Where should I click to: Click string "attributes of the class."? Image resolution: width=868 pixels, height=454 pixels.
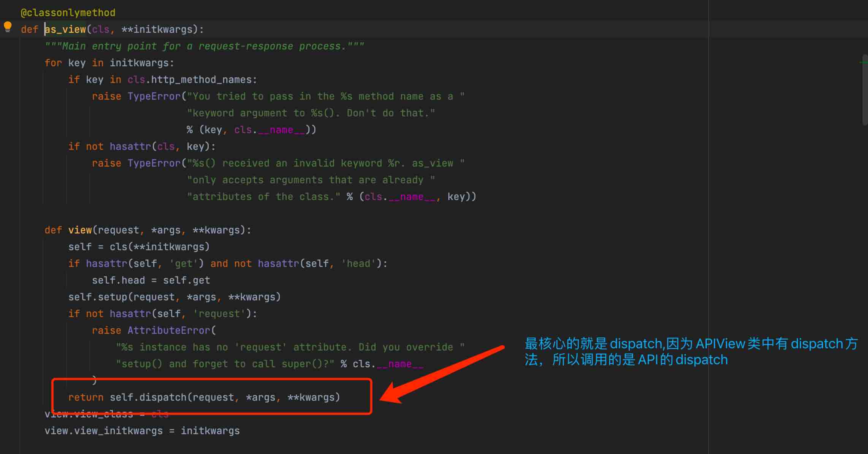click(x=263, y=197)
